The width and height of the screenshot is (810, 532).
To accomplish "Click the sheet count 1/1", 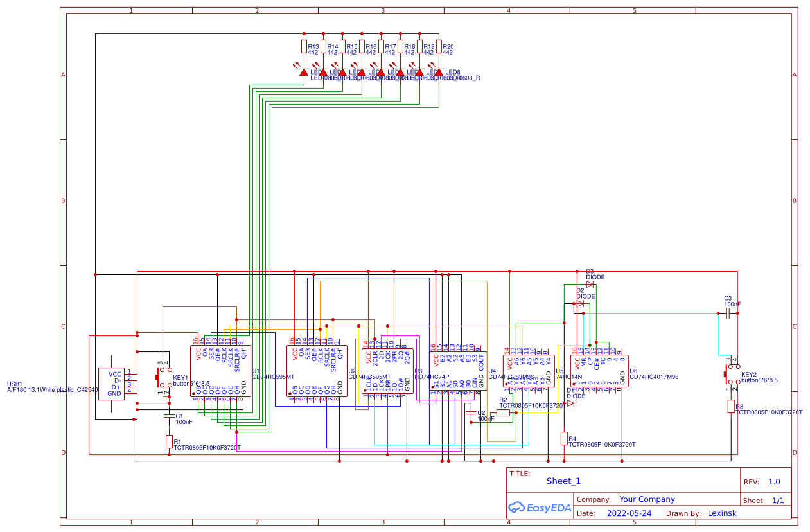I will click(x=778, y=500).
